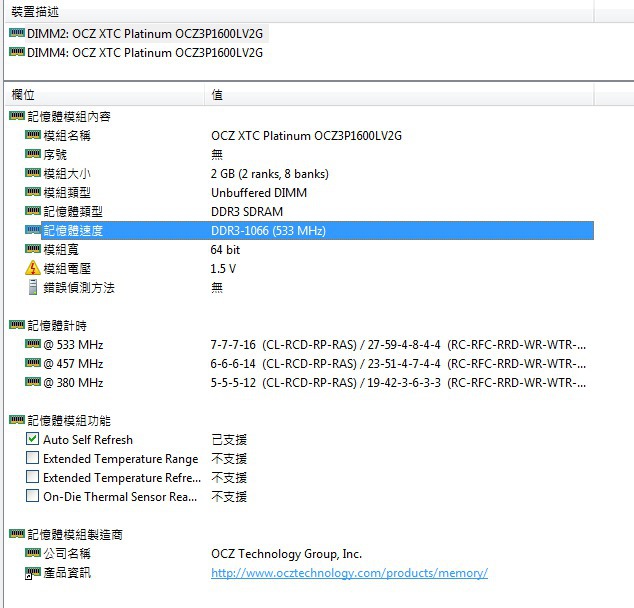
Task: Click the 記憶體模組製造商 section icon
Action: pyautogui.click(x=17, y=534)
